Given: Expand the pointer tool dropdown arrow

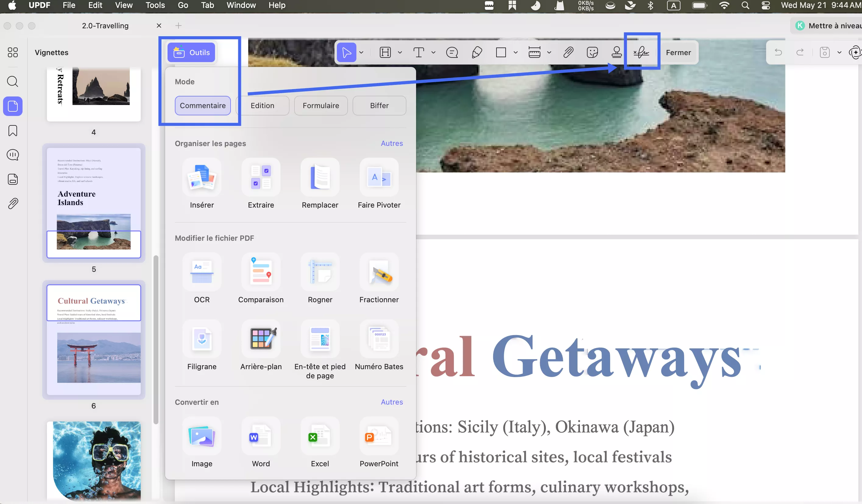Looking at the screenshot, I should pos(361,52).
